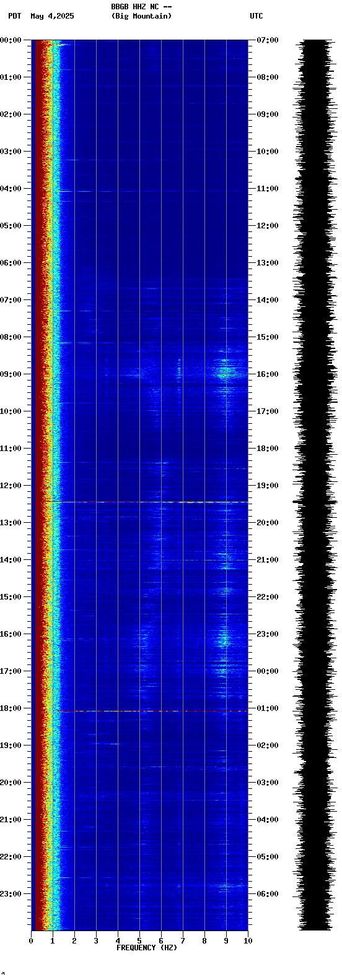
Task: Click the frequency axis tick label '10'
Action: [248, 941]
